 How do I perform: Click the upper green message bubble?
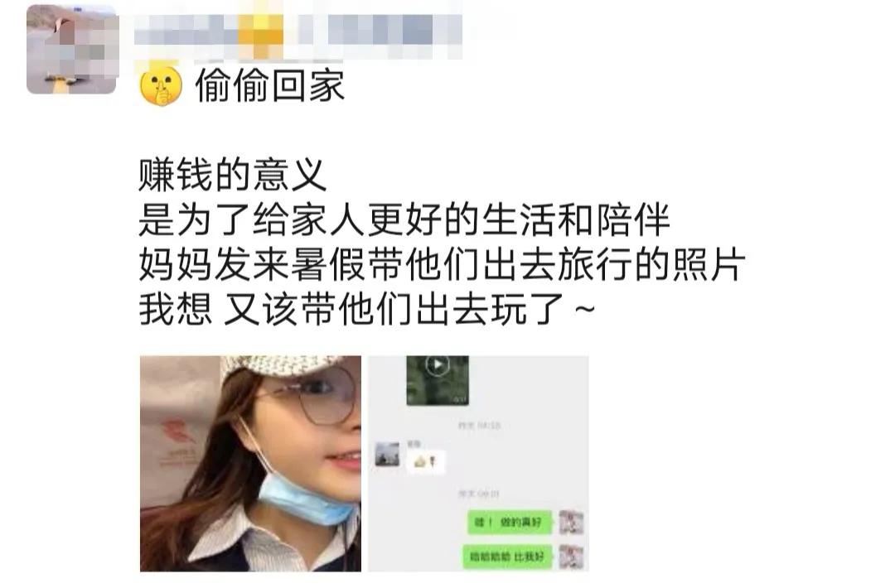[x=510, y=522]
